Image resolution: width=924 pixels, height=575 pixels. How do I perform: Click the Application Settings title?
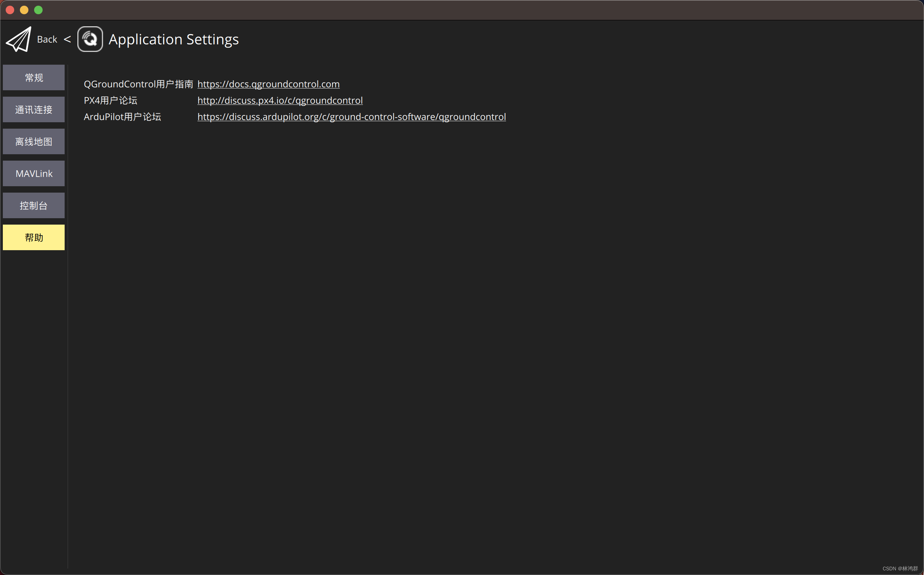tap(174, 39)
